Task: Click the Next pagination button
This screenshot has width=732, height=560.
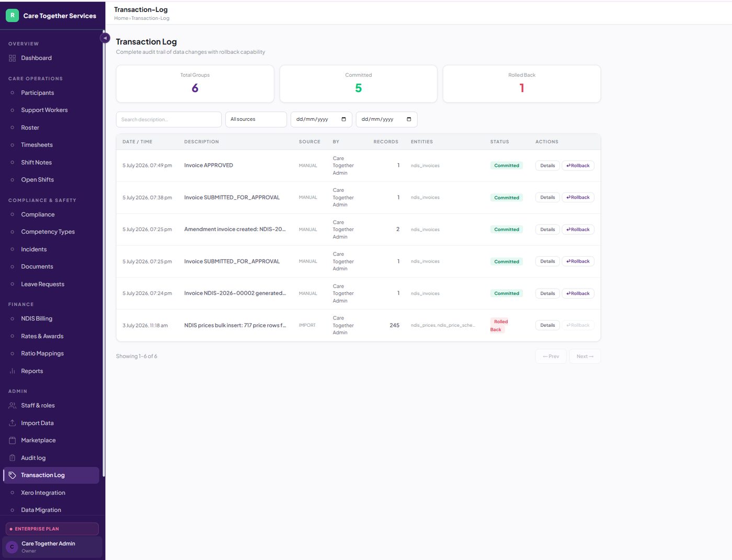Action: (x=585, y=357)
